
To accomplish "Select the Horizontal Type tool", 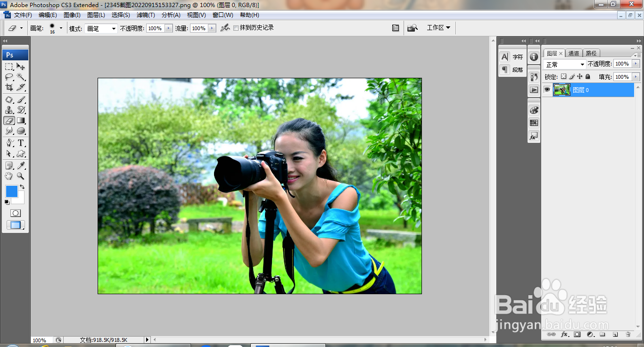I will (21, 143).
